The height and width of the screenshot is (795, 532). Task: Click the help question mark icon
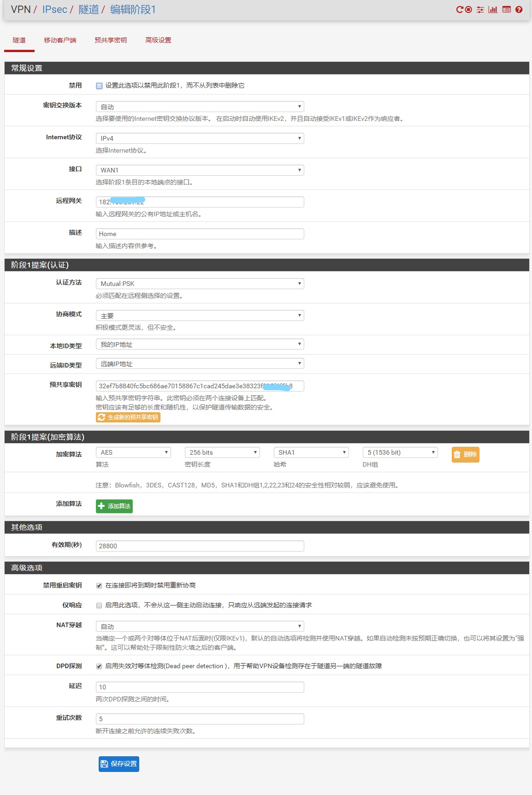tap(519, 10)
